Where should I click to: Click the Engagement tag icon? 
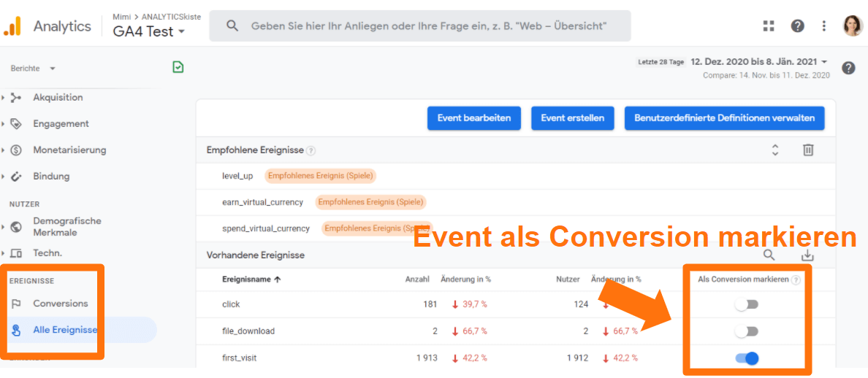pos(16,124)
